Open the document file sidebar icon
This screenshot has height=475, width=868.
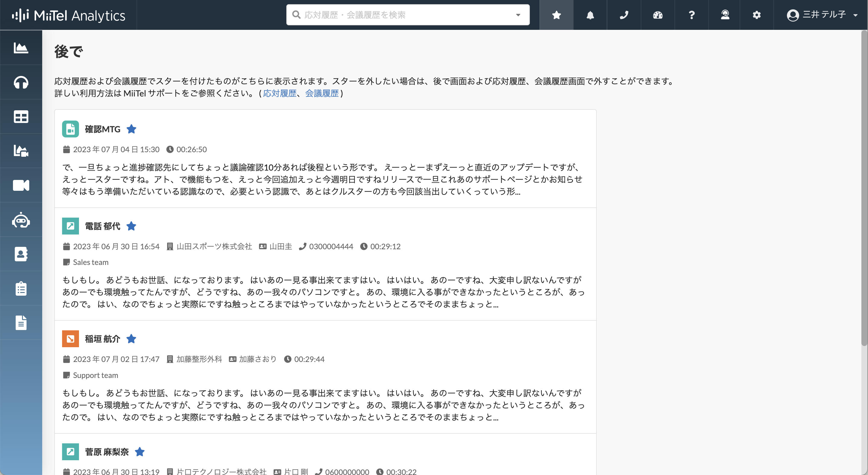[21, 323]
